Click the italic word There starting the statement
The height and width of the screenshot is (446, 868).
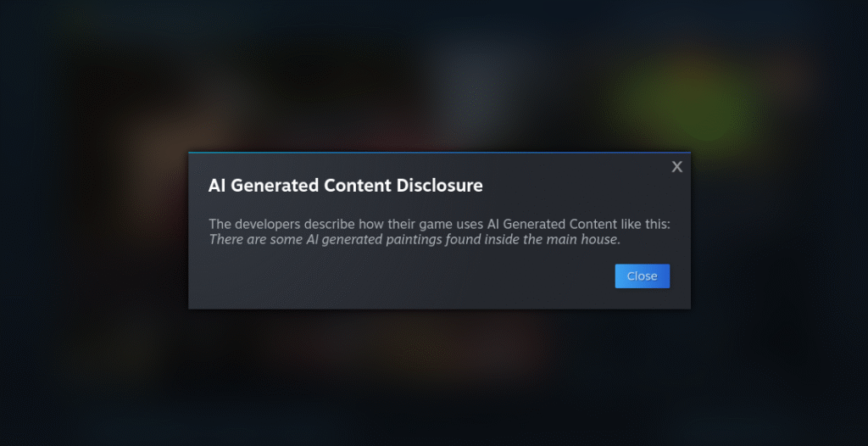pyautogui.click(x=223, y=240)
